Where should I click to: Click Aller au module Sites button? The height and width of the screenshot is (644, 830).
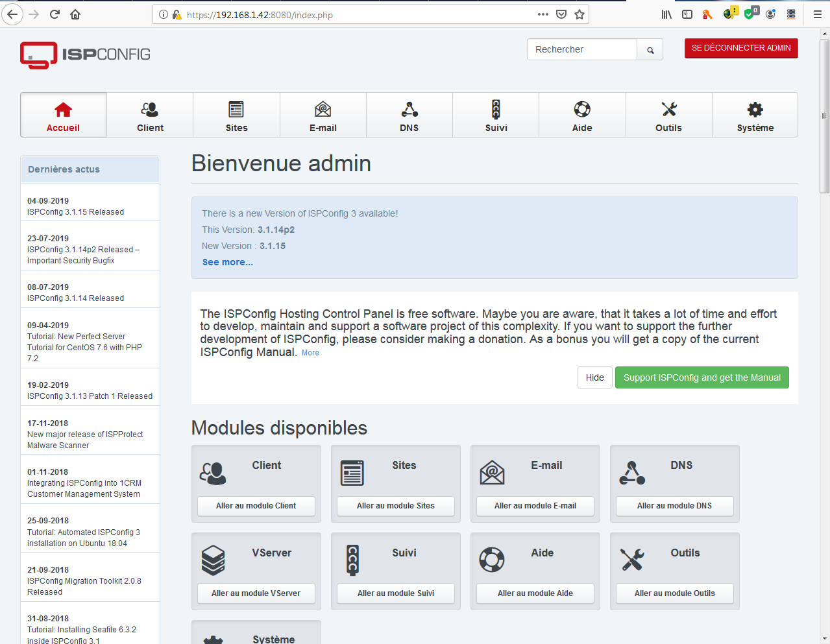click(x=396, y=506)
